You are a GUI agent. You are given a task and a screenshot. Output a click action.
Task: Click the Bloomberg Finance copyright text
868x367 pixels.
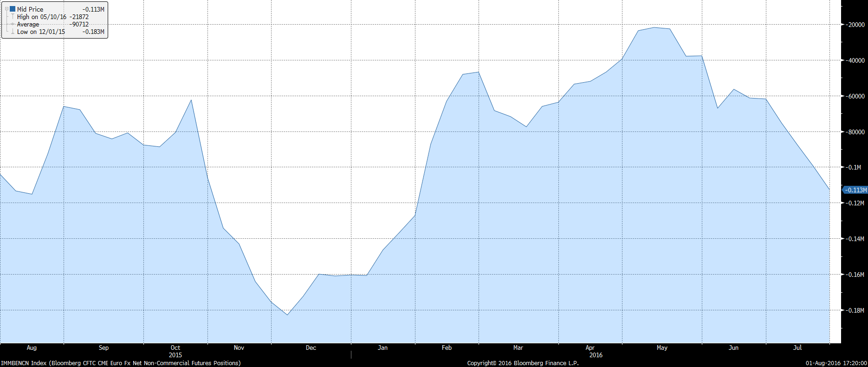[x=523, y=363]
